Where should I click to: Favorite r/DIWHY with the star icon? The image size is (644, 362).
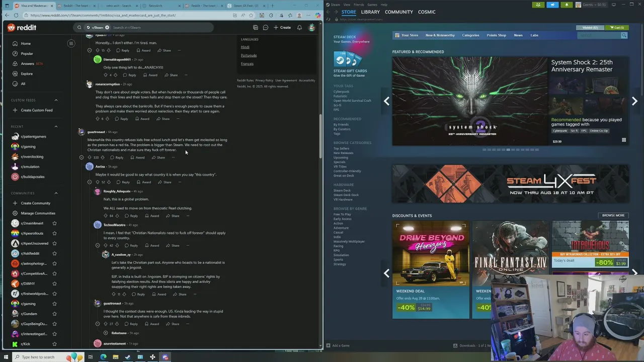(54, 284)
